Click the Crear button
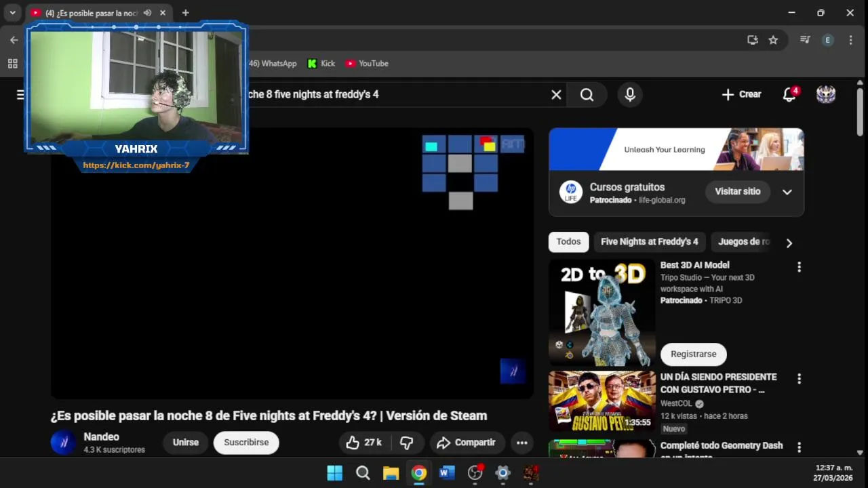 point(741,94)
